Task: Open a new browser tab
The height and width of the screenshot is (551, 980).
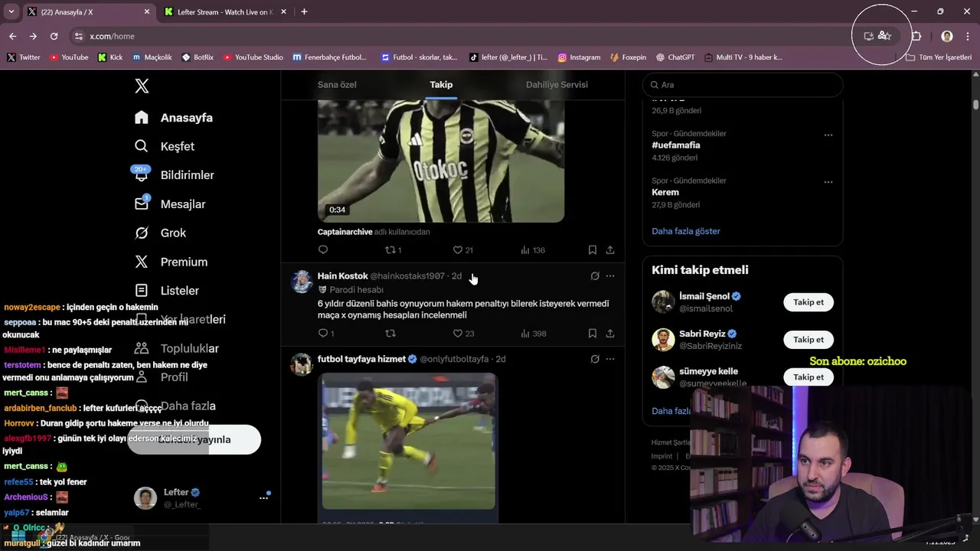Action: pyautogui.click(x=304, y=11)
